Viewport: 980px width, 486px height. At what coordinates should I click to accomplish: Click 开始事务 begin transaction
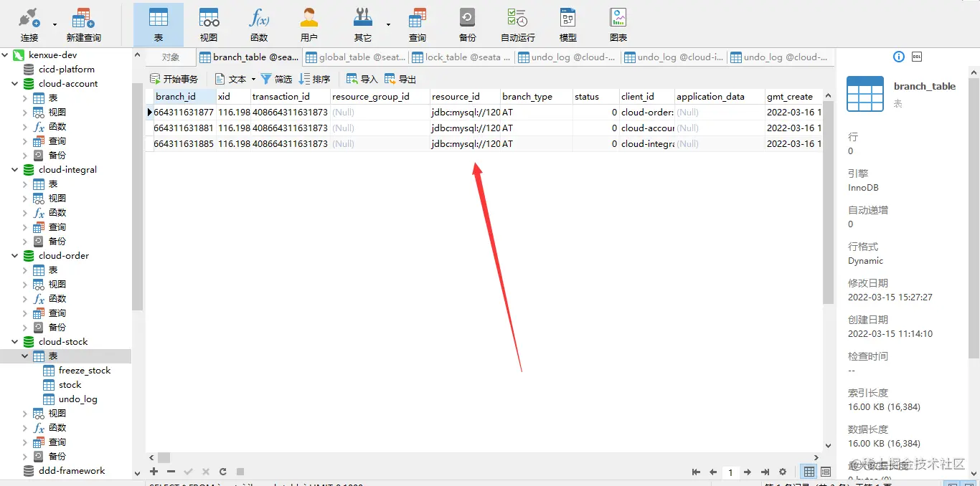[174, 79]
